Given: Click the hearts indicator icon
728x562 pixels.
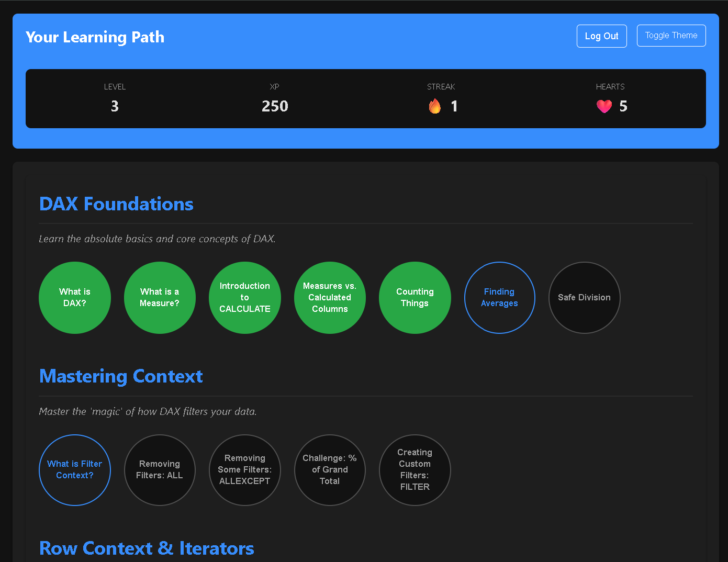Looking at the screenshot, I should [x=604, y=106].
